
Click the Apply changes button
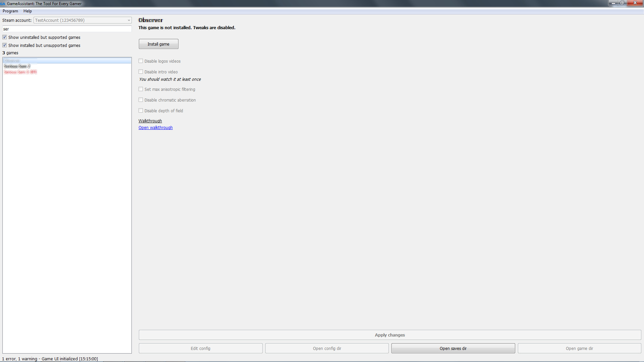tap(390, 335)
